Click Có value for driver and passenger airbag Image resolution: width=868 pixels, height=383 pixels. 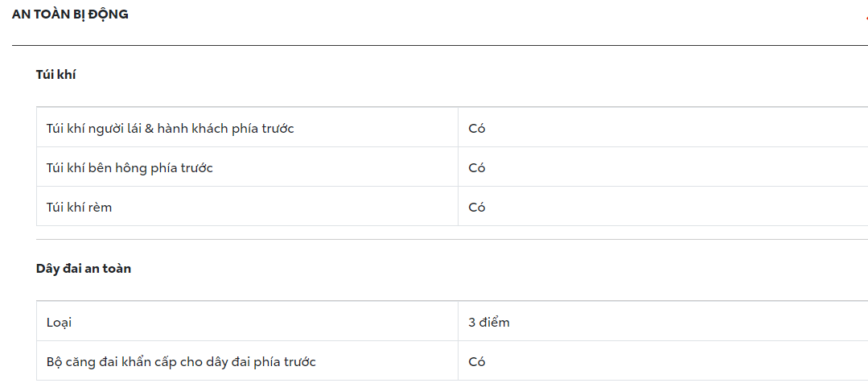click(477, 128)
